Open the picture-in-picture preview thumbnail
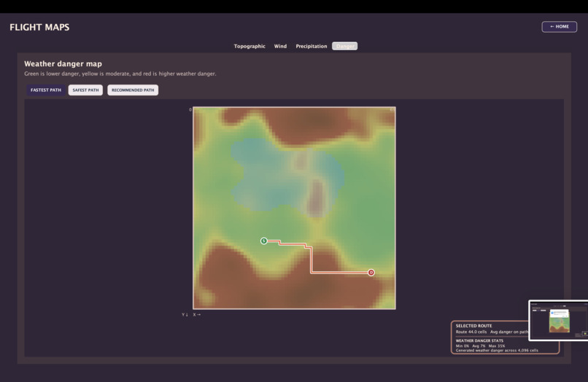Viewport: 588px width, 382px height. click(x=558, y=321)
